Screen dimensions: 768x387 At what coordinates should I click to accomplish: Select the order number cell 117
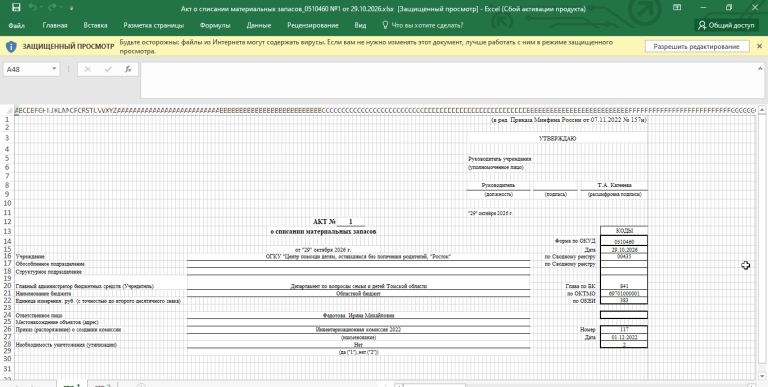click(624, 330)
